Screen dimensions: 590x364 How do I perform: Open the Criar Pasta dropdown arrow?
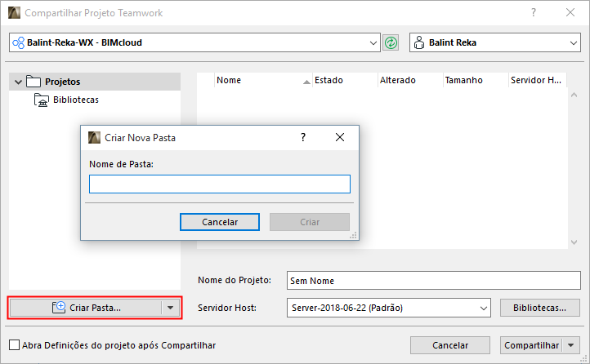pos(169,308)
